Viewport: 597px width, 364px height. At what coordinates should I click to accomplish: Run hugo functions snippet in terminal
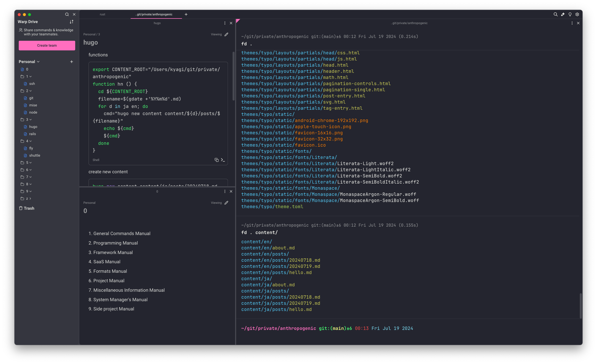[x=223, y=160]
